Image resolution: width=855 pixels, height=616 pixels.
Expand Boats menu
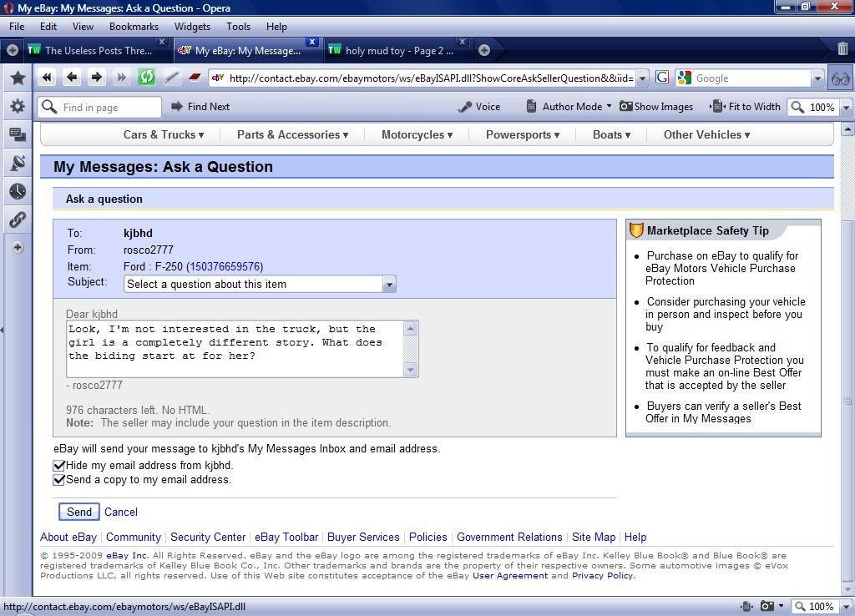(x=611, y=134)
